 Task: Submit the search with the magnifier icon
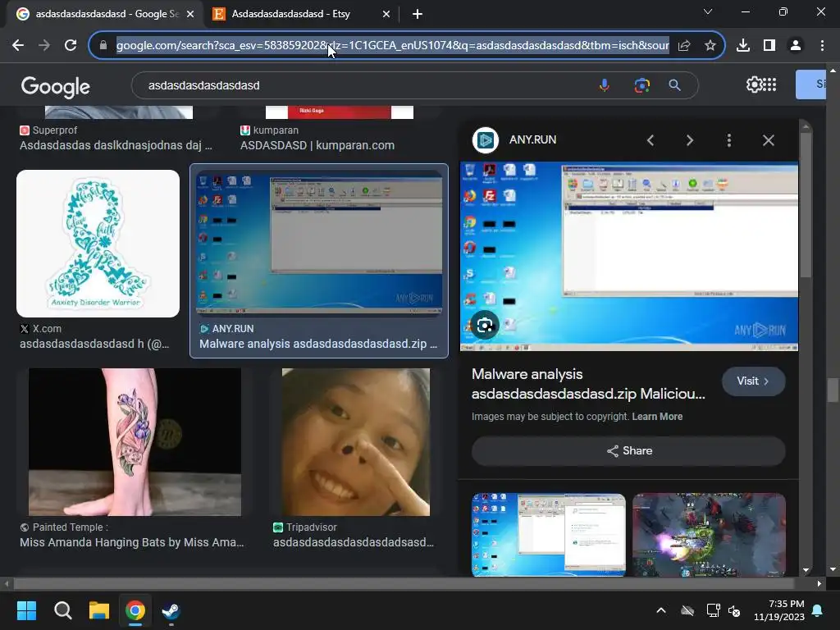675,85
